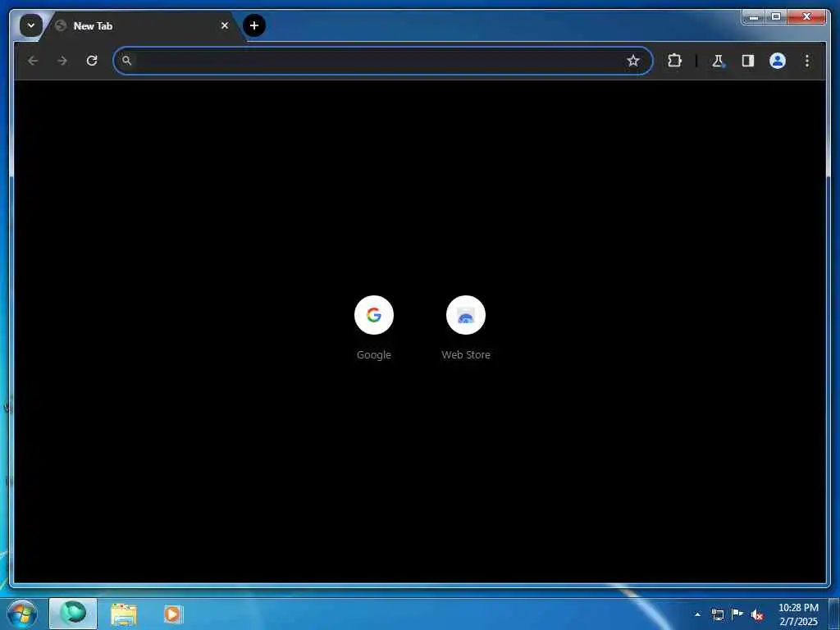Click Show desktop button at taskbar end
Screen dimensions: 840x630
tap(834, 614)
